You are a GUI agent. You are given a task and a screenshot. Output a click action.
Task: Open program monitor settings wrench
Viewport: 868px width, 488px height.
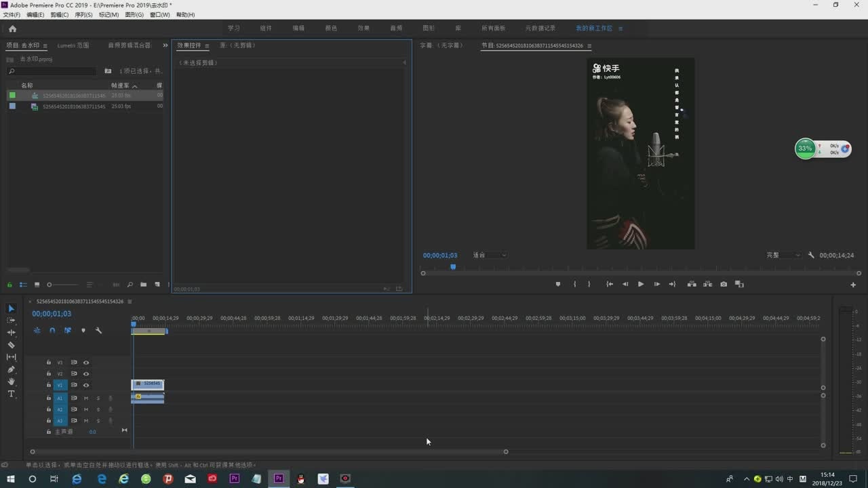811,255
